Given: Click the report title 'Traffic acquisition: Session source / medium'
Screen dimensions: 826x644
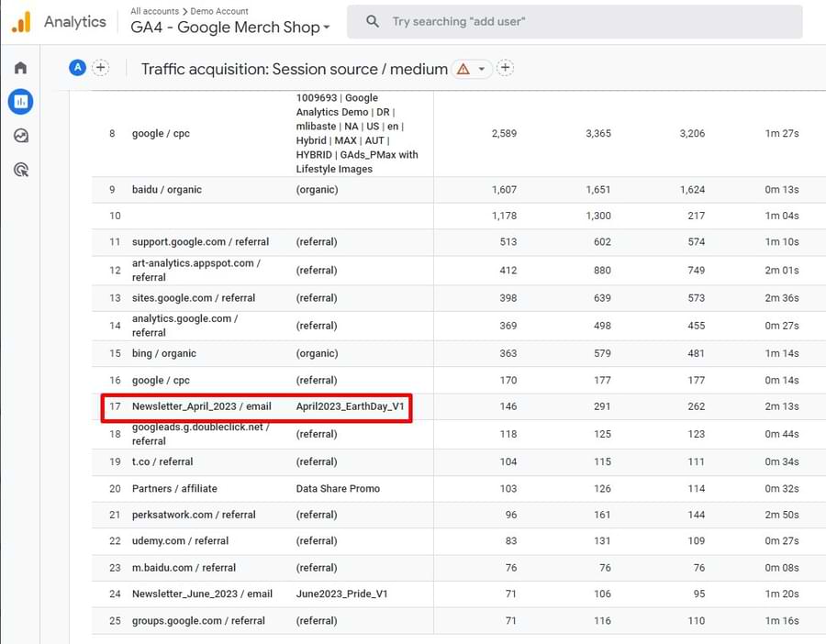Looking at the screenshot, I should coord(295,69).
